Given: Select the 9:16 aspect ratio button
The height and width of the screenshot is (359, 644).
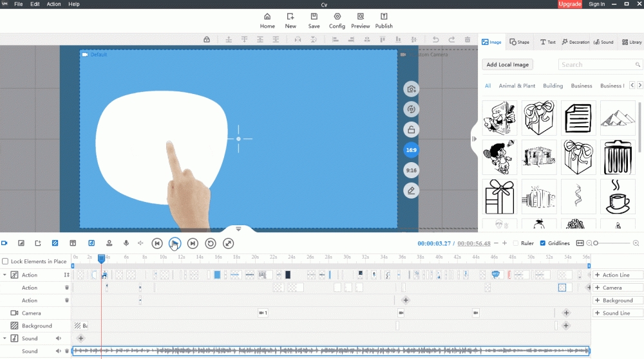Looking at the screenshot, I should [x=410, y=170].
